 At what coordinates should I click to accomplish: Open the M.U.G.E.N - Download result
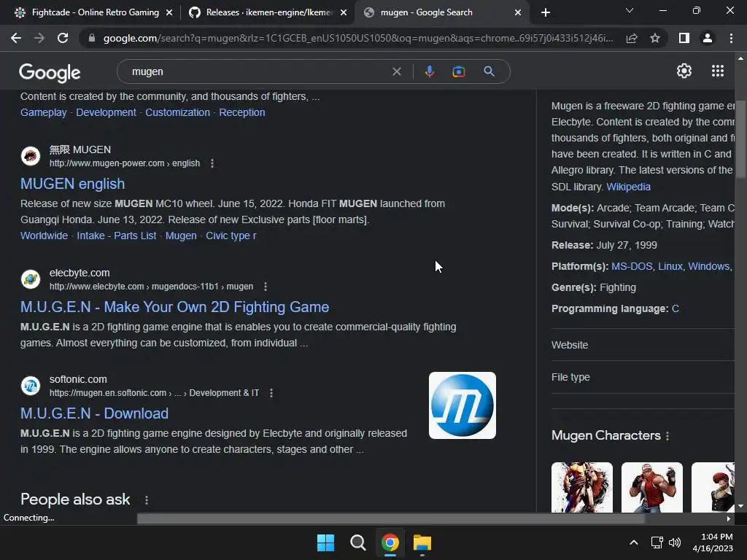(94, 414)
